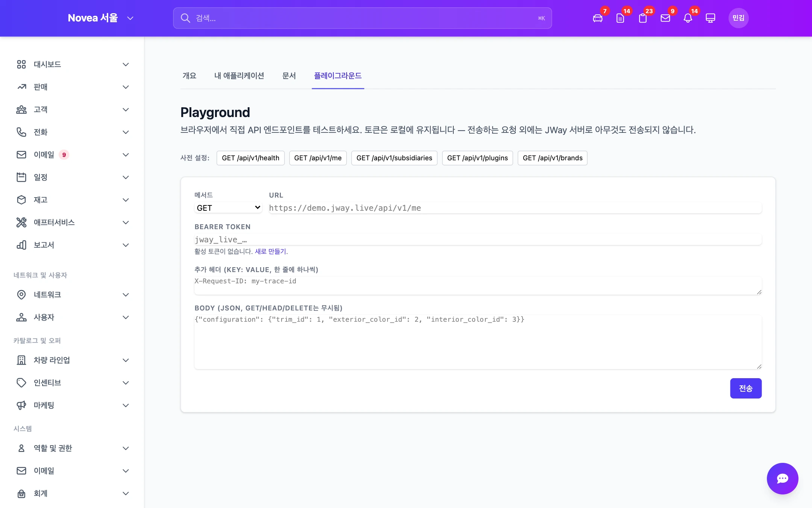Click the 회계 accounting icon
812x508 pixels.
coord(21,493)
